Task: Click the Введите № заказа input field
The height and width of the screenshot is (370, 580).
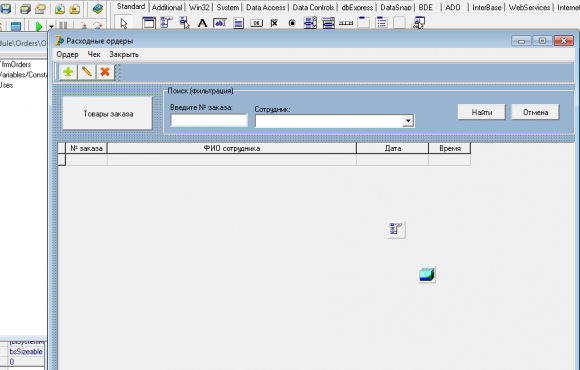Action: pos(209,120)
